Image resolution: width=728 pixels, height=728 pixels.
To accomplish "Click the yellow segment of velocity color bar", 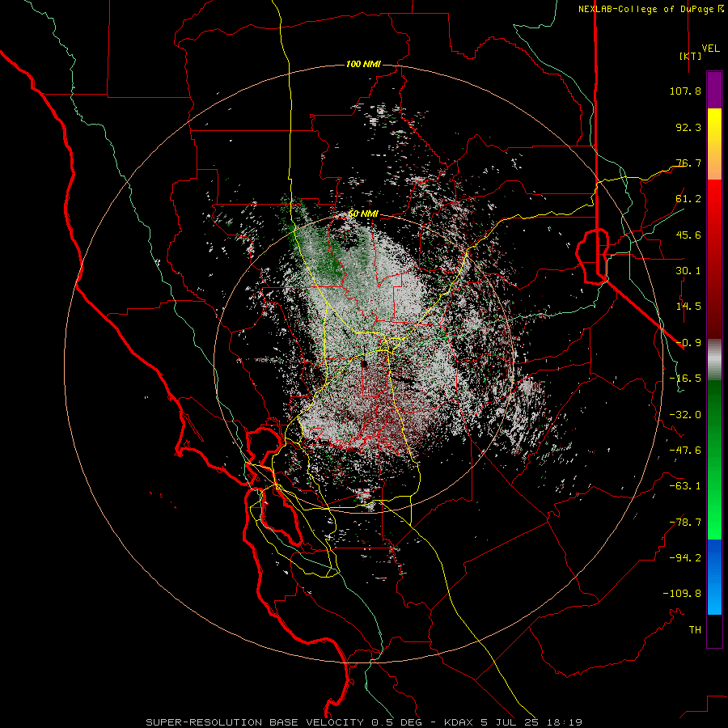I will point(714,144).
